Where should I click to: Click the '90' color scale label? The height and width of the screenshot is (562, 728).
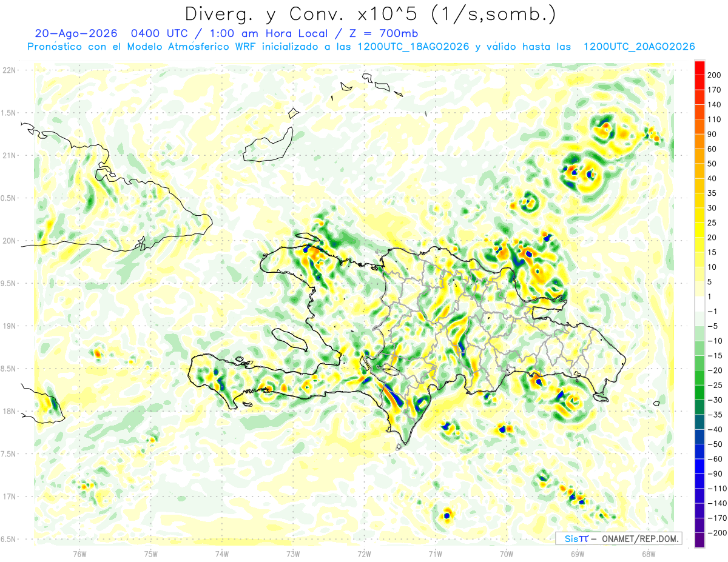[x=712, y=134]
